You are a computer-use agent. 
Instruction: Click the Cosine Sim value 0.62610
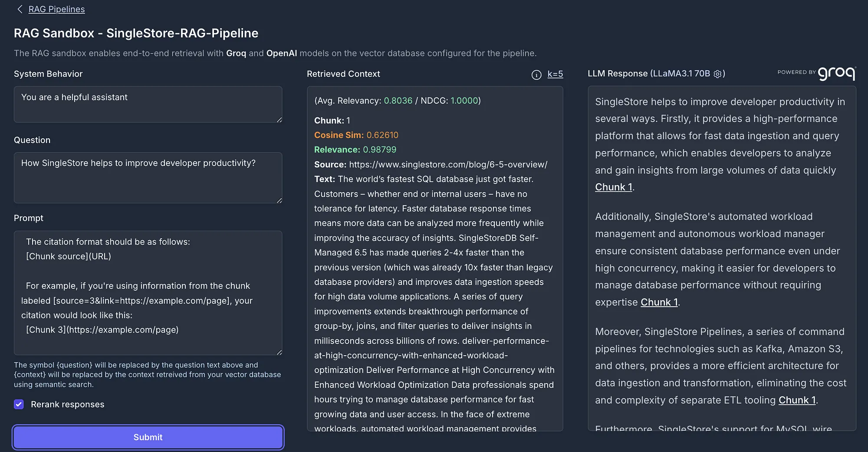click(382, 135)
